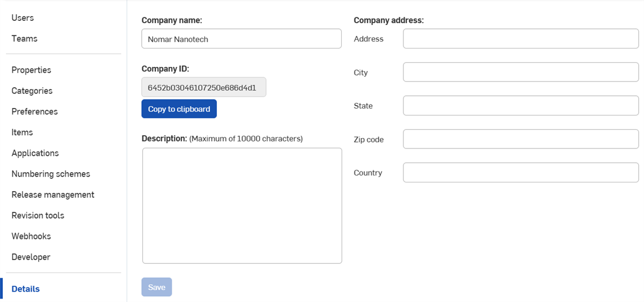This screenshot has height=302, width=644.
Task: Click the Company name text field
Action: tap(241, 39)
